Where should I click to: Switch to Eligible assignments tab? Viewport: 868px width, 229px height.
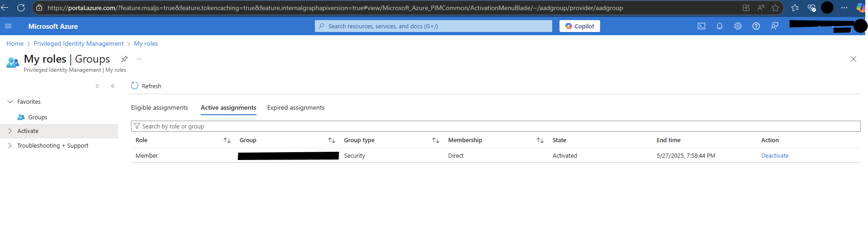(x=159, y=107)
